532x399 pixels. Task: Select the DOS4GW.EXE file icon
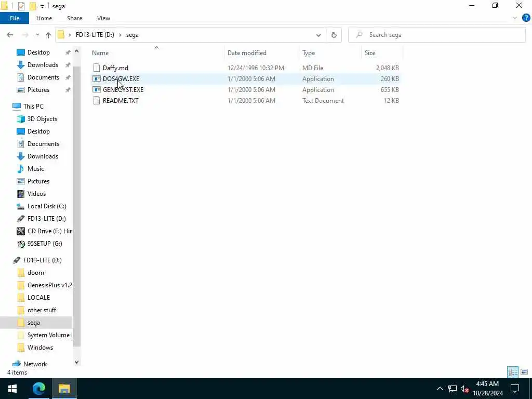coord(96,79)
